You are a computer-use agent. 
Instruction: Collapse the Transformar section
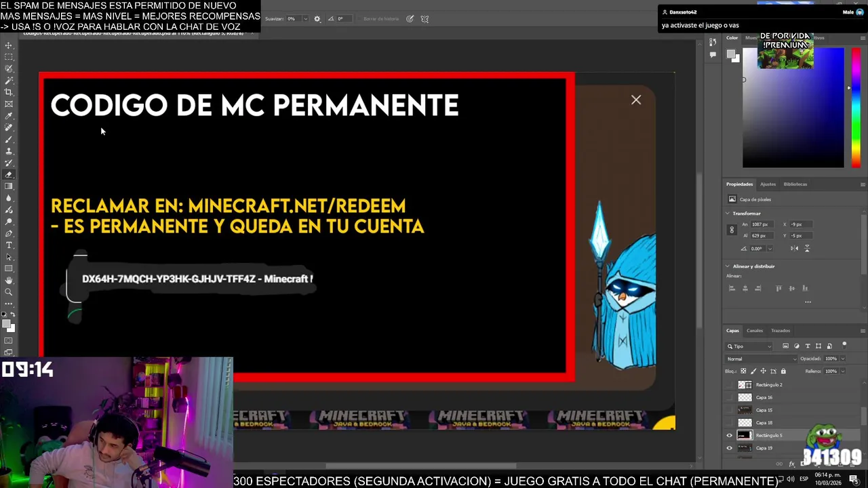pyautogui.click(x=728, y=213)
